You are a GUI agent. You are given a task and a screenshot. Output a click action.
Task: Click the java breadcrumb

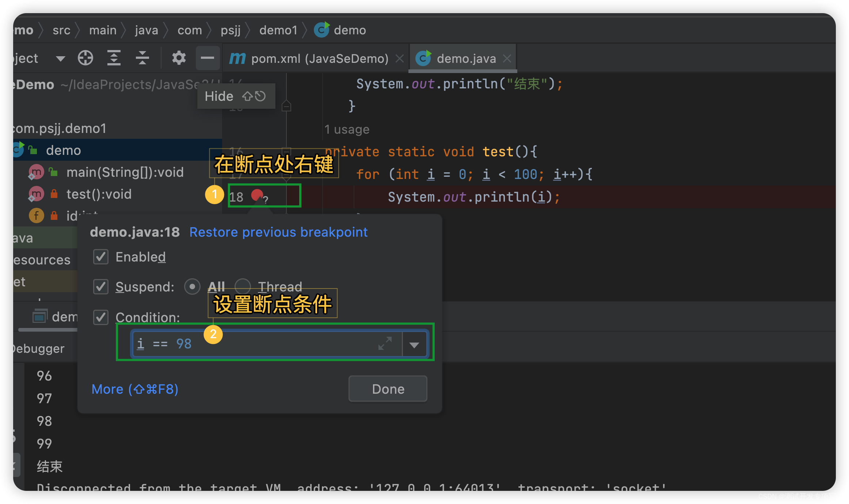146,30
